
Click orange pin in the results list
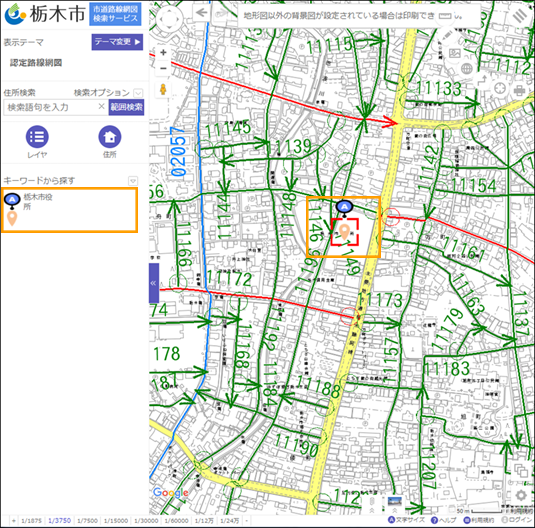pyautogui.click(x=12, y=218)
